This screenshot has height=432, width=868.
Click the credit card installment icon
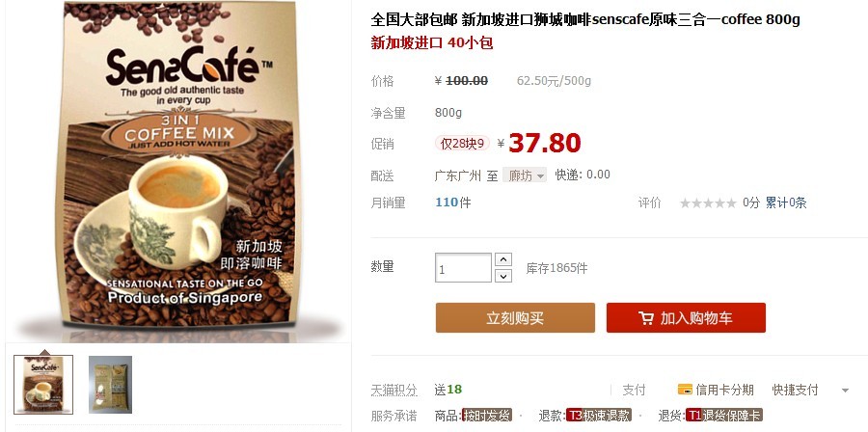coord(685,390)
